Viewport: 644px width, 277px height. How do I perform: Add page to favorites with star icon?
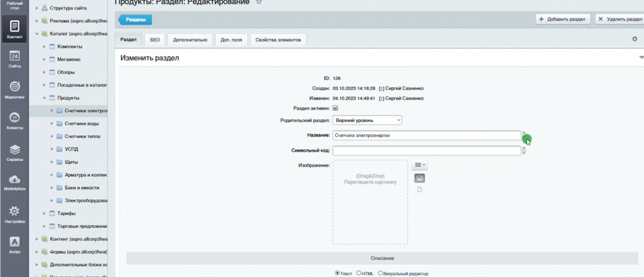tap(258, 2)
